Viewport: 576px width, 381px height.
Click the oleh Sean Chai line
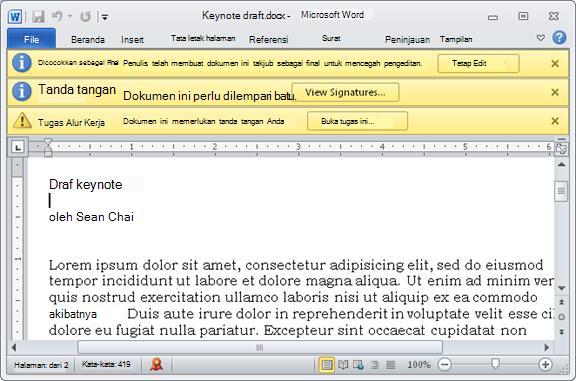[x=91, y=217]
